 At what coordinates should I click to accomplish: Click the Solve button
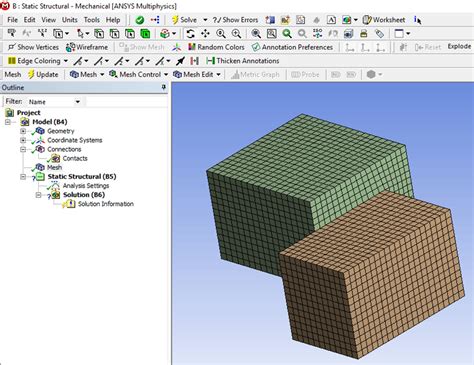coord(184,20)
